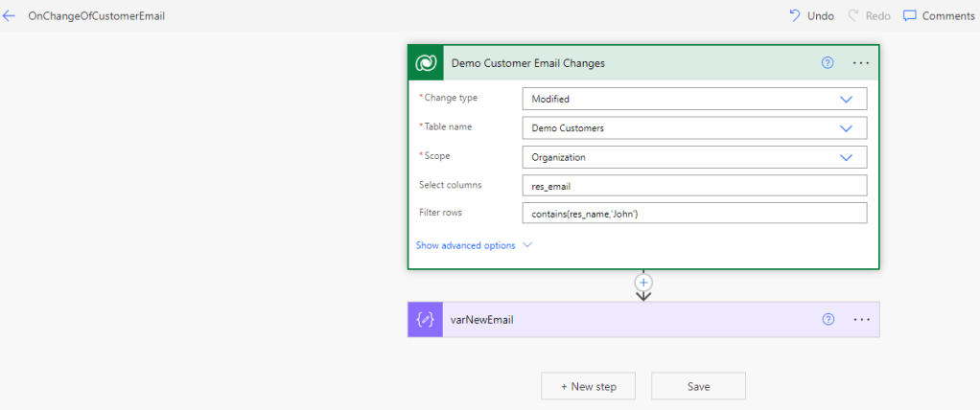Click the varNewEmail variable icon
The image size is (980, 410).
[425, 320]
